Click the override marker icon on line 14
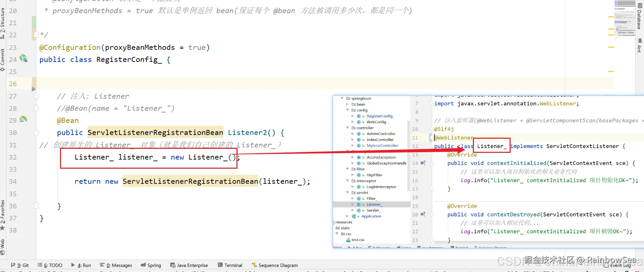This screenshot has width=644, height=272. point(423,163)
